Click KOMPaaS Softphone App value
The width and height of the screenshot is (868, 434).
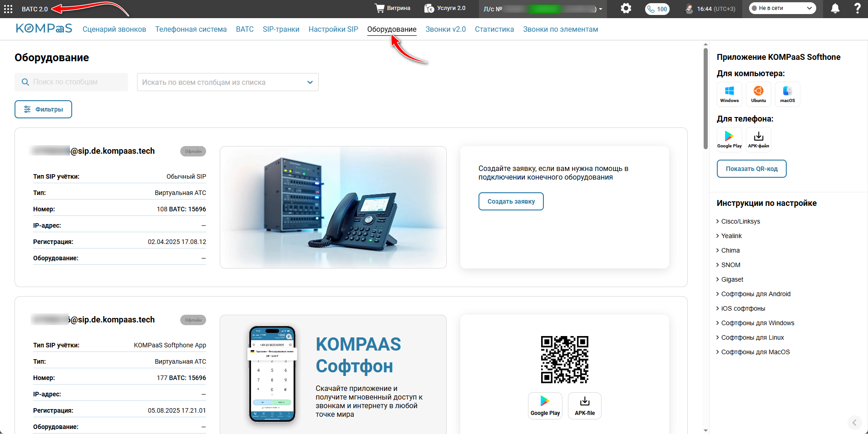pyautogui.click(x=170, y=345)
